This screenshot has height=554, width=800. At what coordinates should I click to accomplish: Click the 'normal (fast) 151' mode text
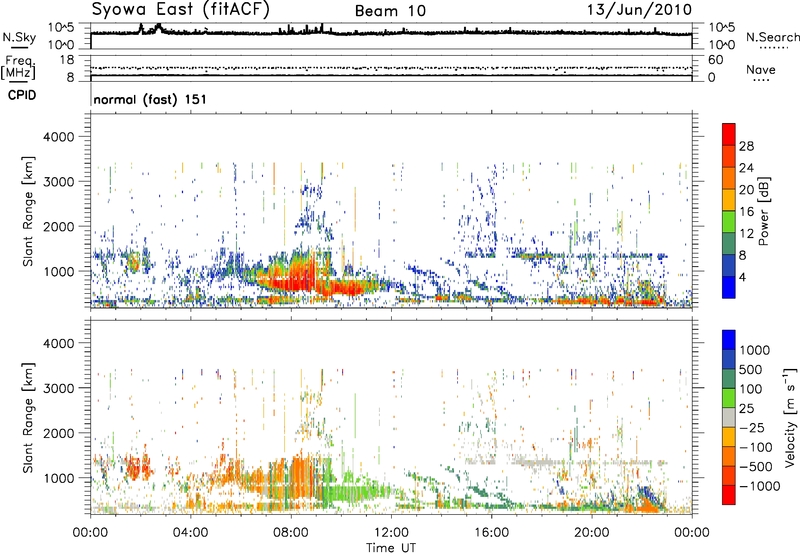[x=150, y=99]
